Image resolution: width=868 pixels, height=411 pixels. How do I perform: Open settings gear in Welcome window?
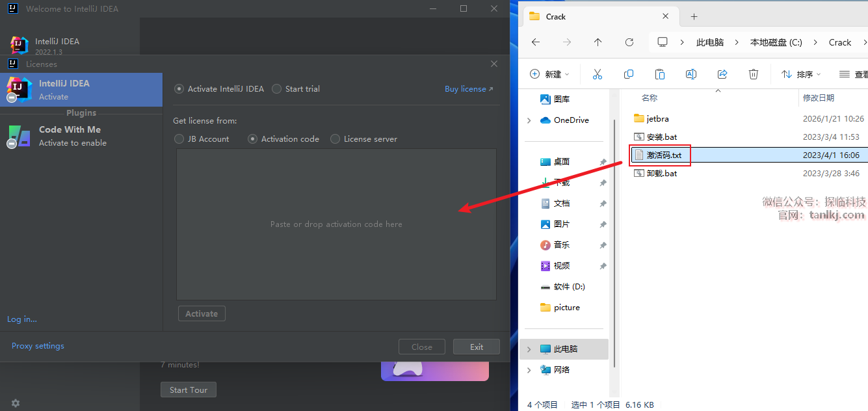click(x=16, y=403)
